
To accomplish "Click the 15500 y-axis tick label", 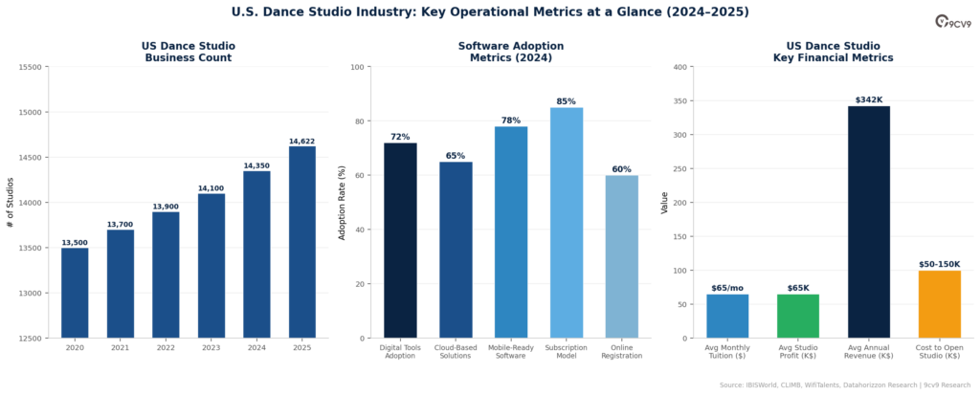I will [x=32, y=67].
